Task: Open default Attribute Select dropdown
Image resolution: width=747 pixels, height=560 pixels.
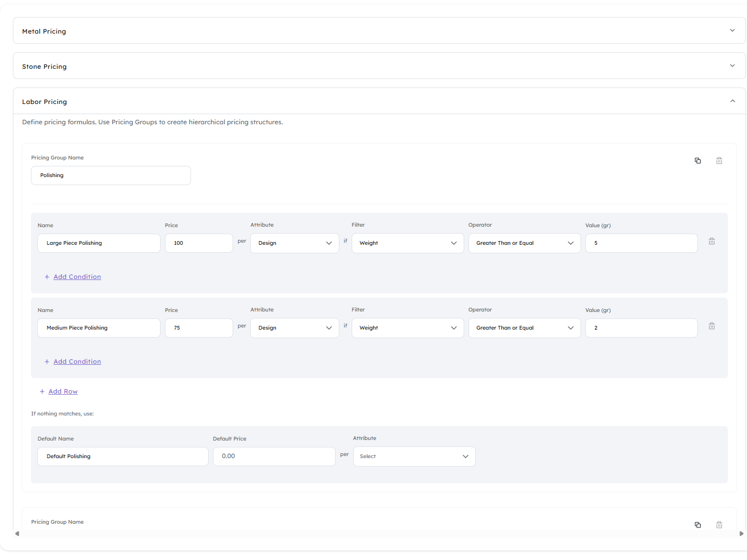Action: coord(414,457)
